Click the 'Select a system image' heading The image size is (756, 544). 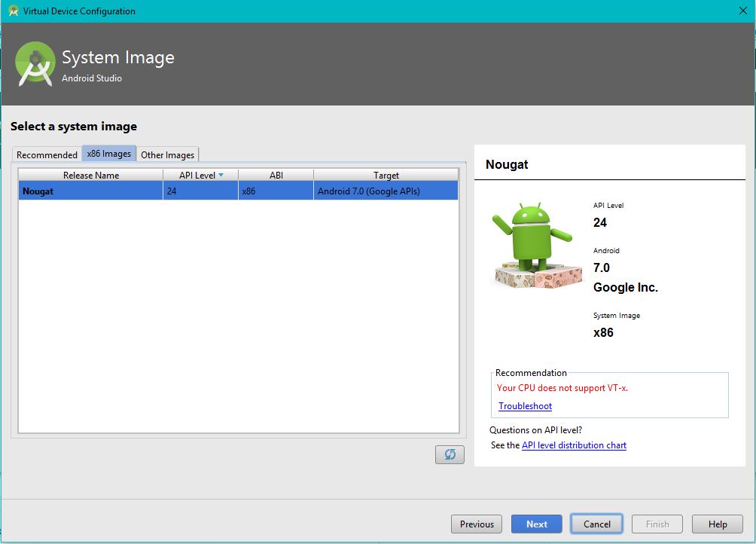pos(74,127)
